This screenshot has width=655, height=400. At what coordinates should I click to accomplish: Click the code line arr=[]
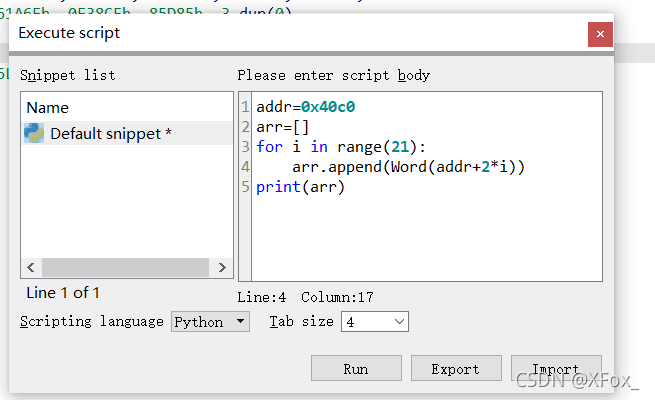pos(282,127)
